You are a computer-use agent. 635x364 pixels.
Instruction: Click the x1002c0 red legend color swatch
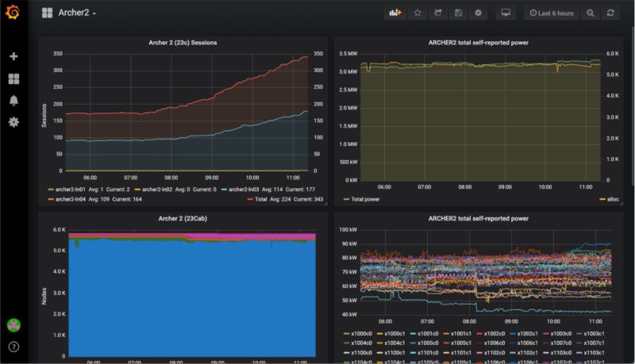479,334
